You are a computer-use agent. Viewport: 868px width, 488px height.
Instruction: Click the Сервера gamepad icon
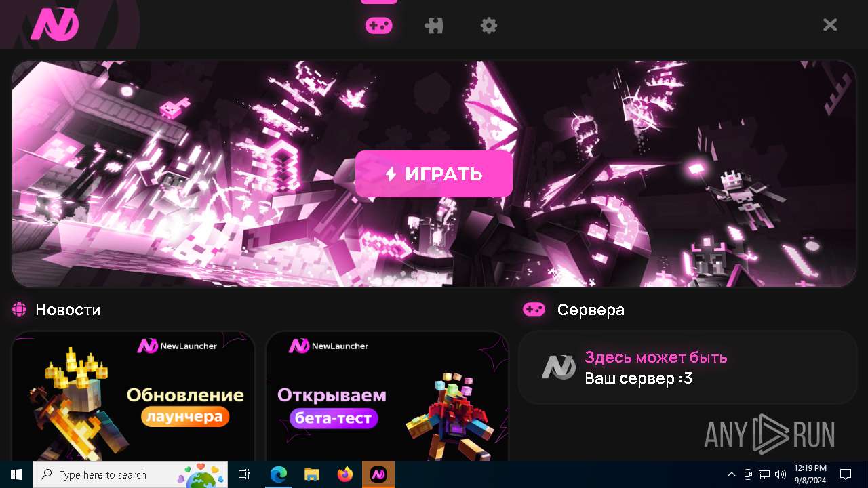point(534,310)
